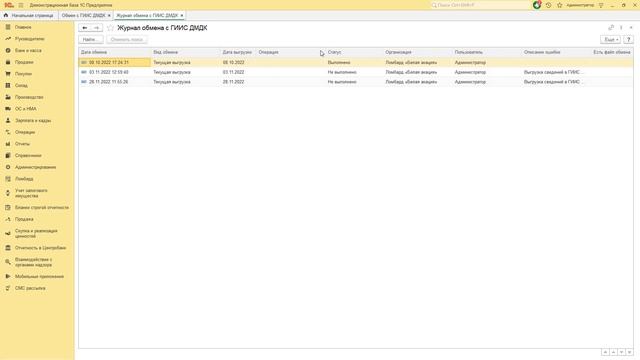Open Покупки shopping cart icon
This screenshot has height=360, width=640.
[8, 74]
